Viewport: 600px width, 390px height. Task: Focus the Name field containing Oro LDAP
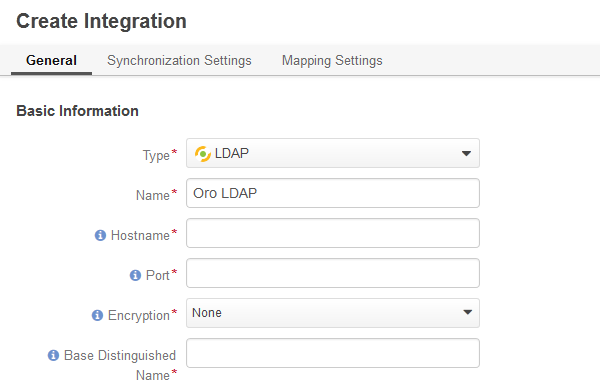coord(333,193)
